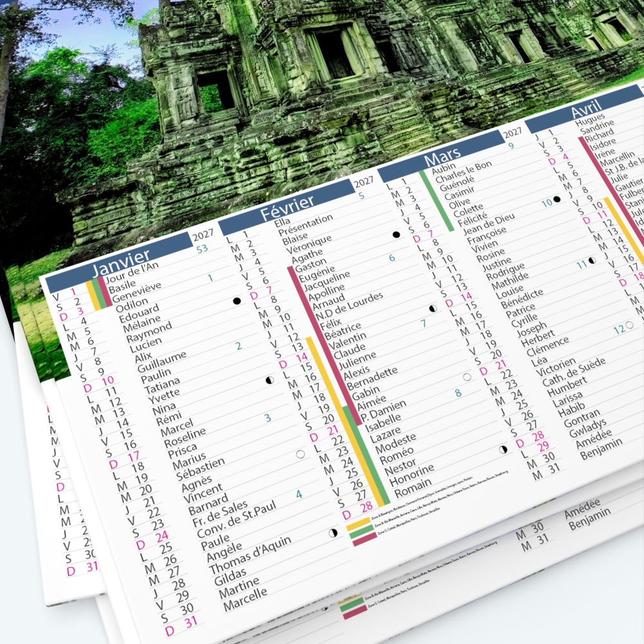Click the name 'Sandrine' in Avril
This screenshot has width=644, height=644.
(x=597, y=127)
